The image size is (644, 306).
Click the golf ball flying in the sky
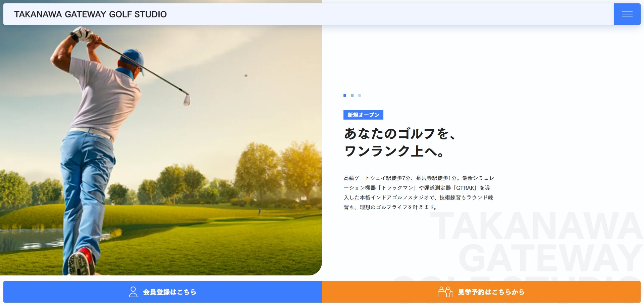point(246,76)
